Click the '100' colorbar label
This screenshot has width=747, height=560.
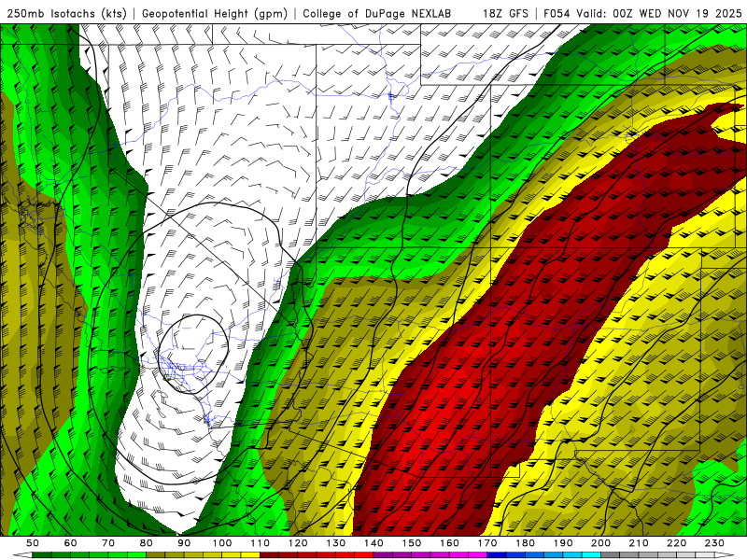coord(222,543)
